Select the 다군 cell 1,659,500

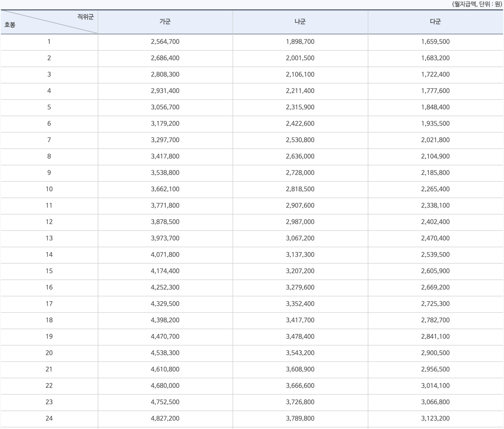pyautogui.click(x=435, y=42)
